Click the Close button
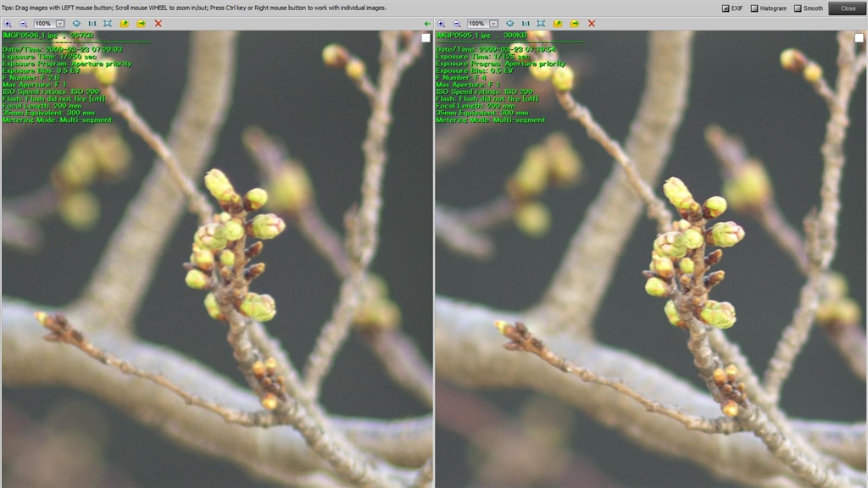 pos(848,8)
